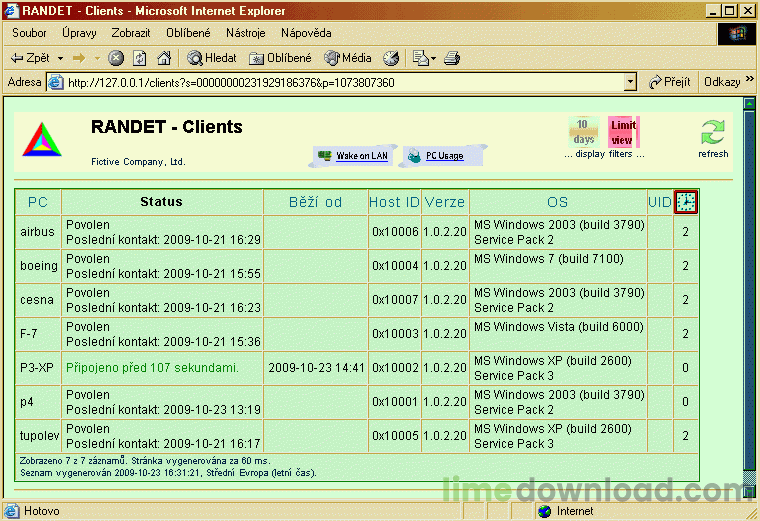Open the Oblíbené favorites toolbar button

click(x=280, y=58)
